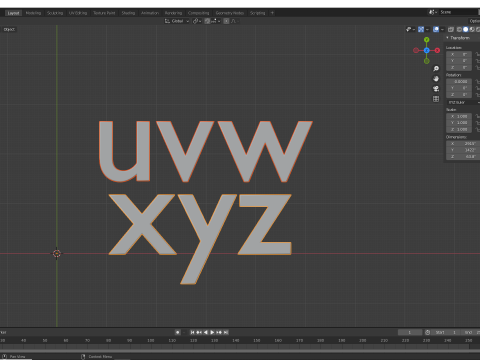Switch to the Texture Paint workspace tab

104,13
